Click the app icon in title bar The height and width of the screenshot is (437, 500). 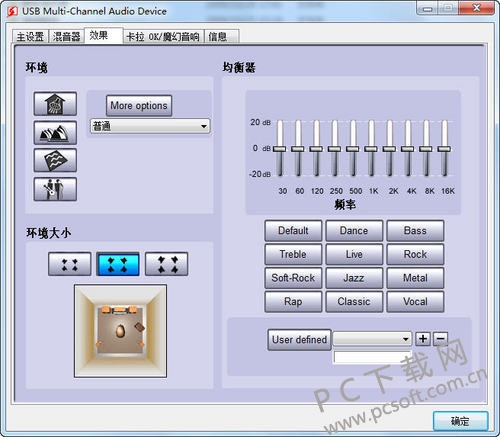coord(12,11)
